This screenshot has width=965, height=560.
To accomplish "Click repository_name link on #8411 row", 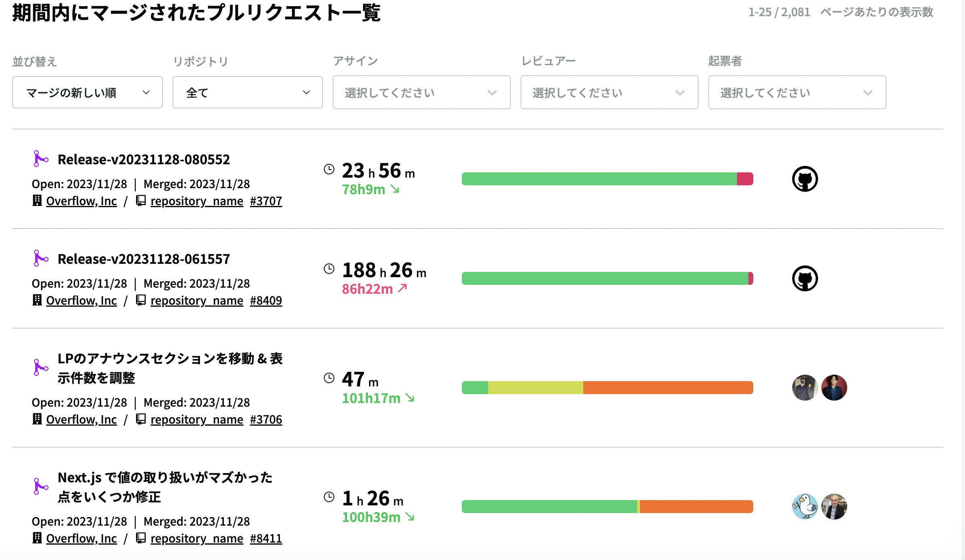I will click(x=197, y=539).
